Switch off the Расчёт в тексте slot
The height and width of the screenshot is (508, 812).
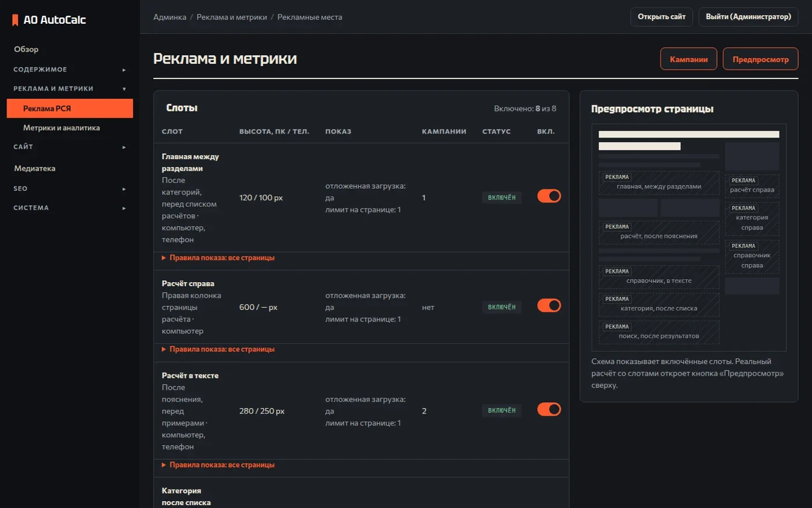point(549,409)
